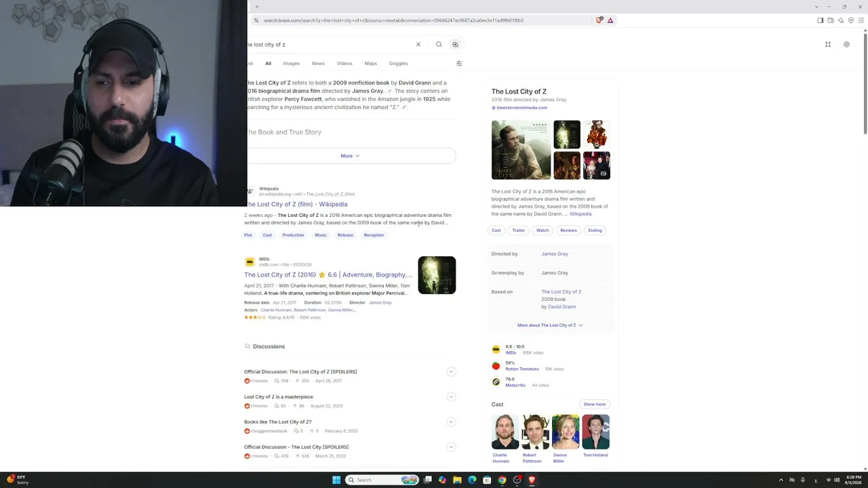Screen dimensions: 868x488
Task: Open Charlie Hunnam's cast photo
Action: coord(505,432)
